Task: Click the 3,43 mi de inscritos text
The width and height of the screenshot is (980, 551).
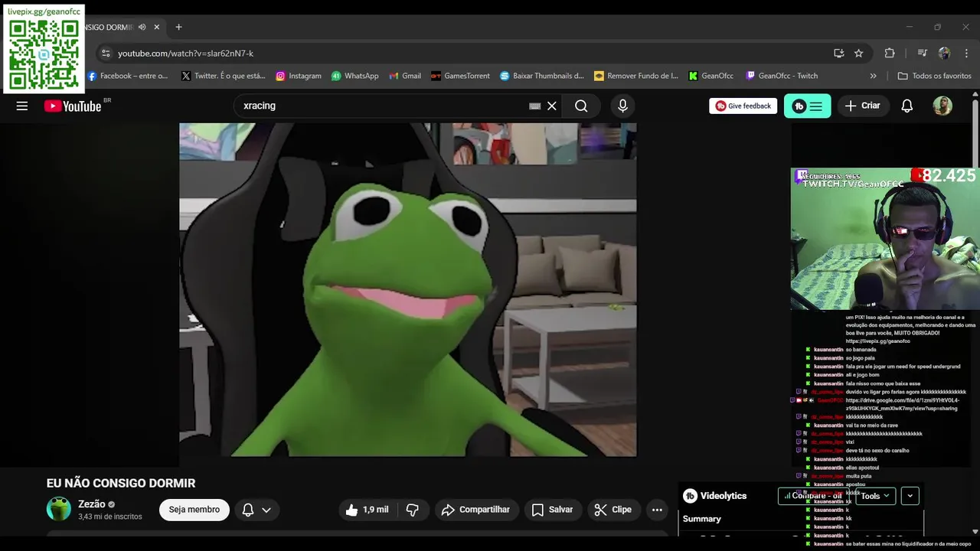Action: pos(110,517)
